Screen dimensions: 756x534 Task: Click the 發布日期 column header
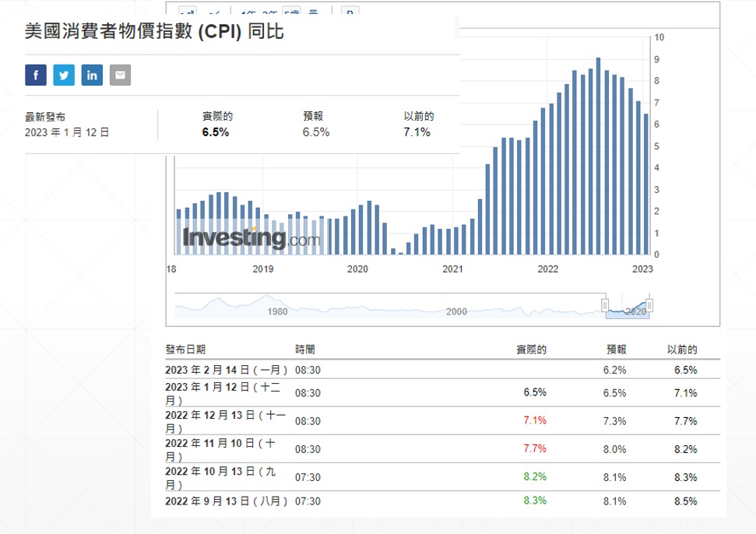pos(185,350)
